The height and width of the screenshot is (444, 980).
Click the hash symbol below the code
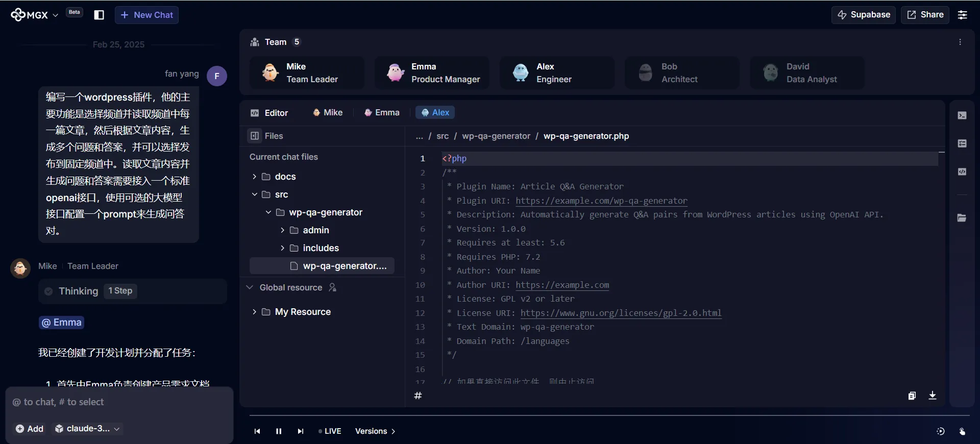click(x=418, y=396)
